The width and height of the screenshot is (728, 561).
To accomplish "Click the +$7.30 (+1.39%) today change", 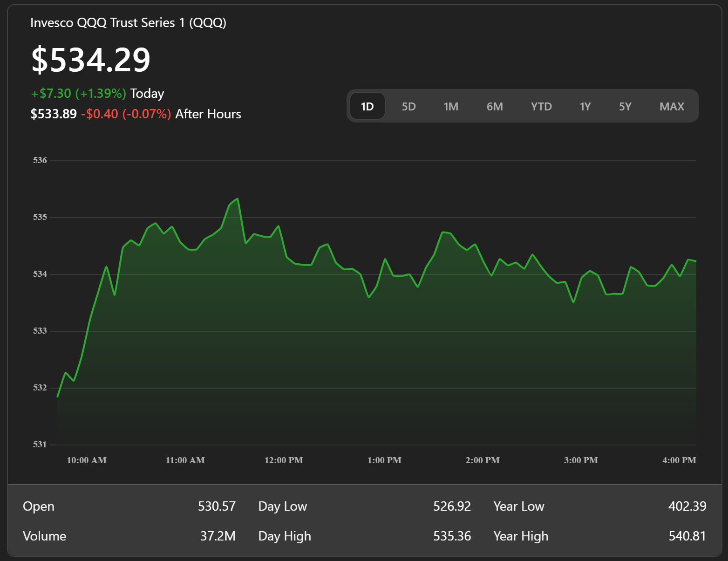I will point(79,93).
